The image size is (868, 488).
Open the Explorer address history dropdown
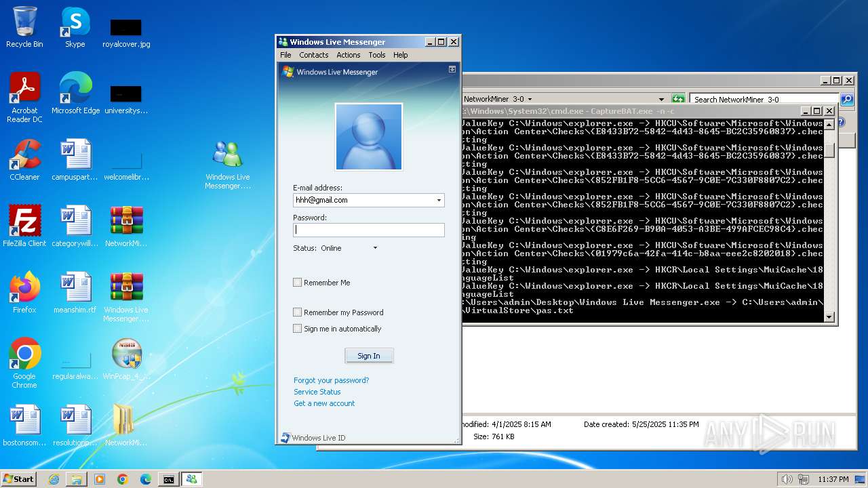[662, 100]
